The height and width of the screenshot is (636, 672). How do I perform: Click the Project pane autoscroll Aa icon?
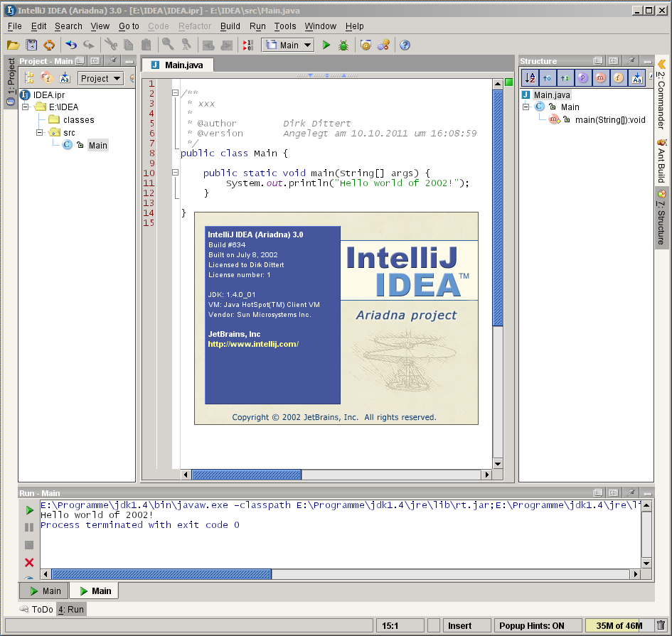click(x=65, y=78)
